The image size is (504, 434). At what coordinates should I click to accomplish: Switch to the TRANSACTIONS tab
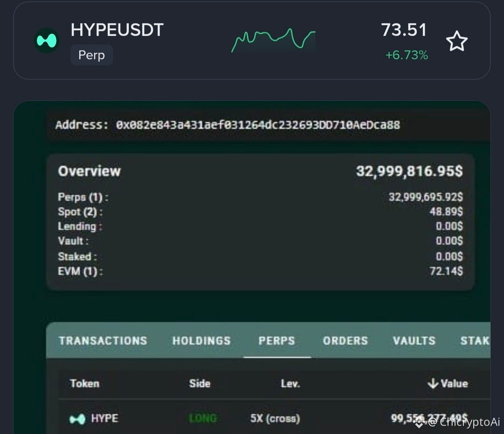click(103, 341)
